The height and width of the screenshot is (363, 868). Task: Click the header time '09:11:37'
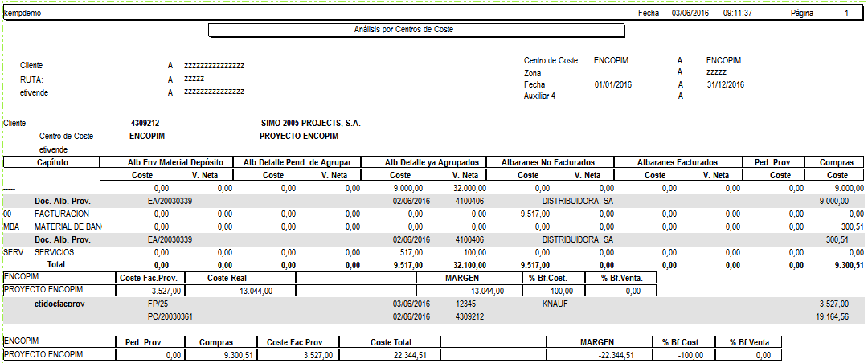click(737, 14)
